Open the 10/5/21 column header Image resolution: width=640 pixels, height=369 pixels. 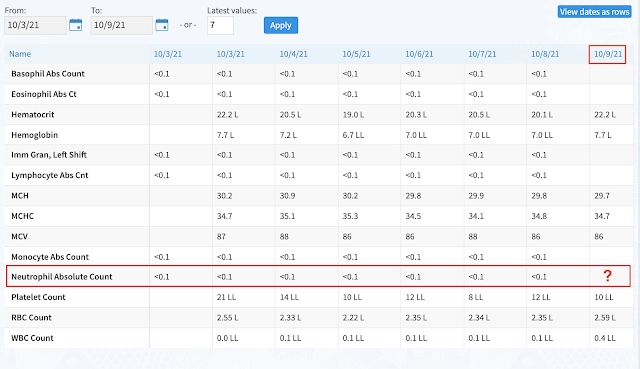[356, 54]
